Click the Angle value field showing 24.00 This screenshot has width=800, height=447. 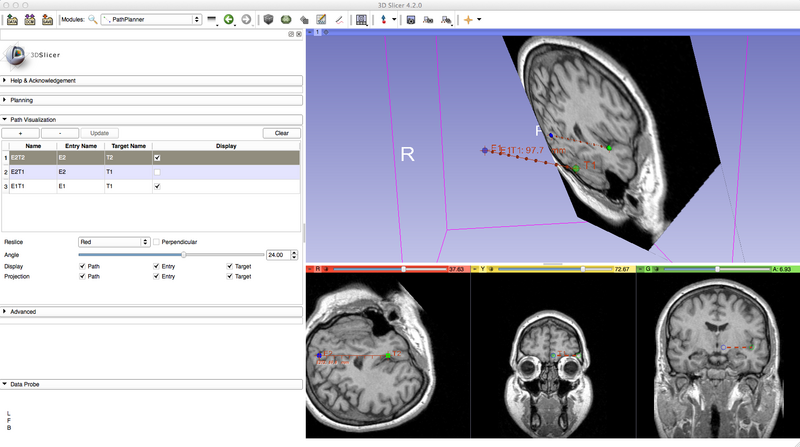[276, 255]
